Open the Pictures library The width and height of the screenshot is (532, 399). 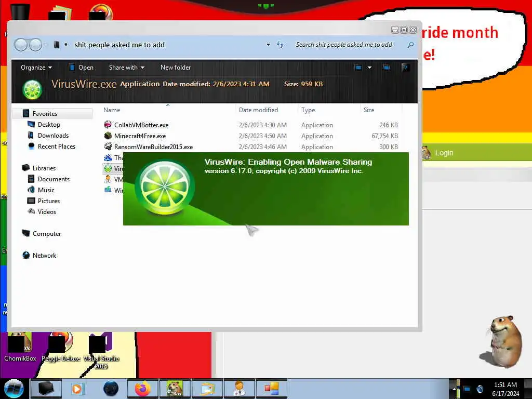click(48, 201)
